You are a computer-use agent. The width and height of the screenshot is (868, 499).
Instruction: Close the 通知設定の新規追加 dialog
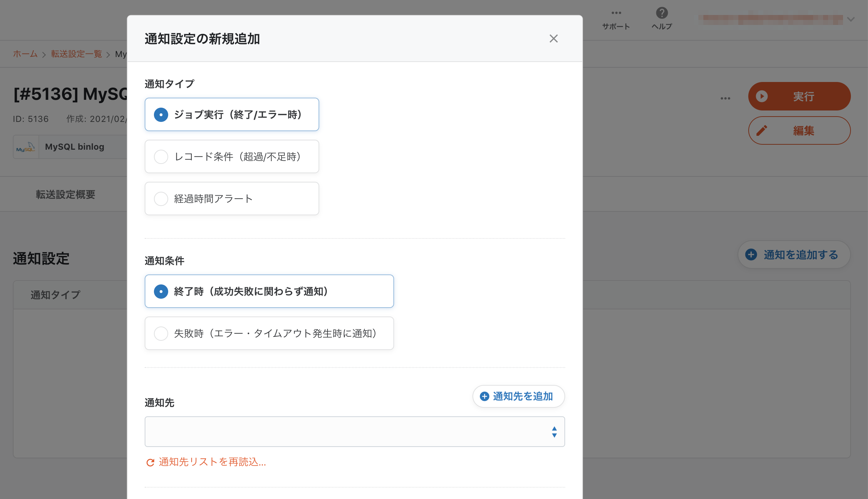click(553, 38)
